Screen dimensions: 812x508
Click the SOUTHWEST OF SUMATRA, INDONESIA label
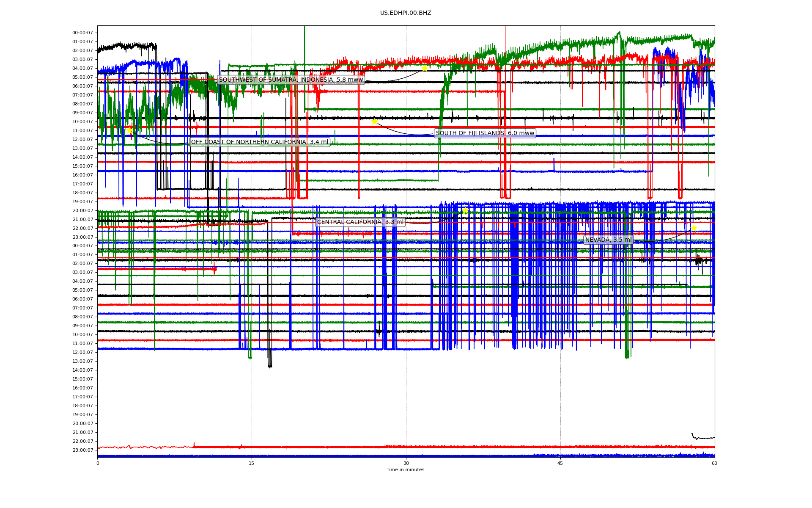[291, 80]
